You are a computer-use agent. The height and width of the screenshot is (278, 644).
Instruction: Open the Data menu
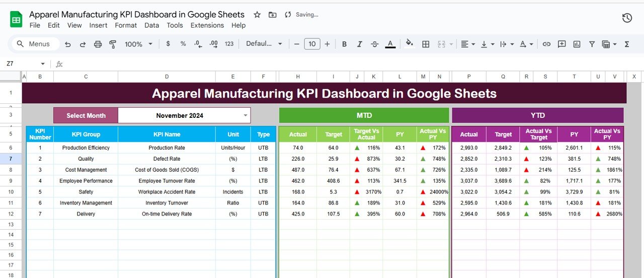click(x=151, y=25)
